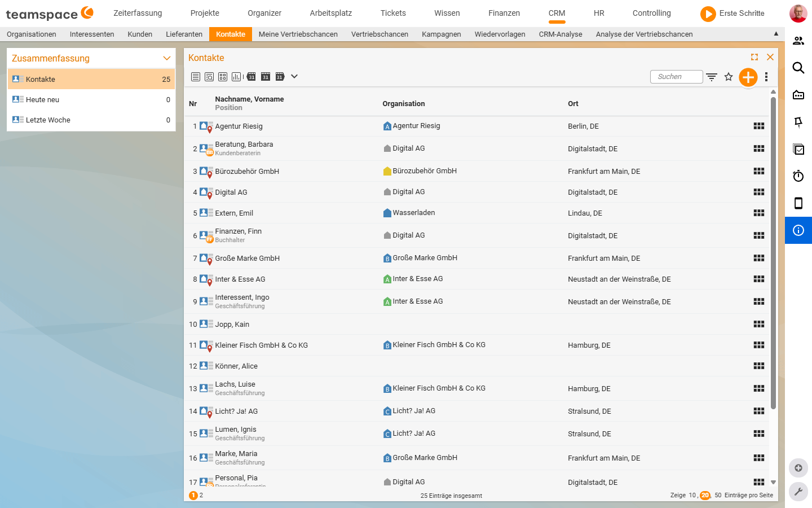Select the previous-period calendar icon
This screenshot has width=812, height=508.
[251, 77]
